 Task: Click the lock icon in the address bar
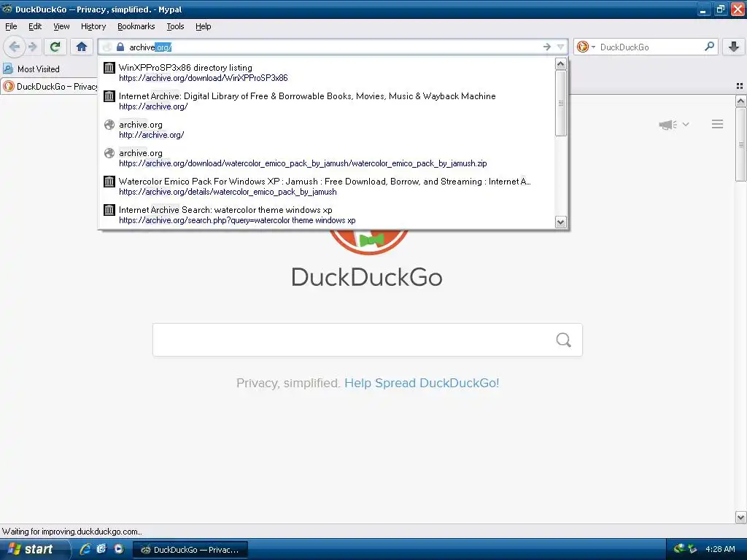(120, 47)
